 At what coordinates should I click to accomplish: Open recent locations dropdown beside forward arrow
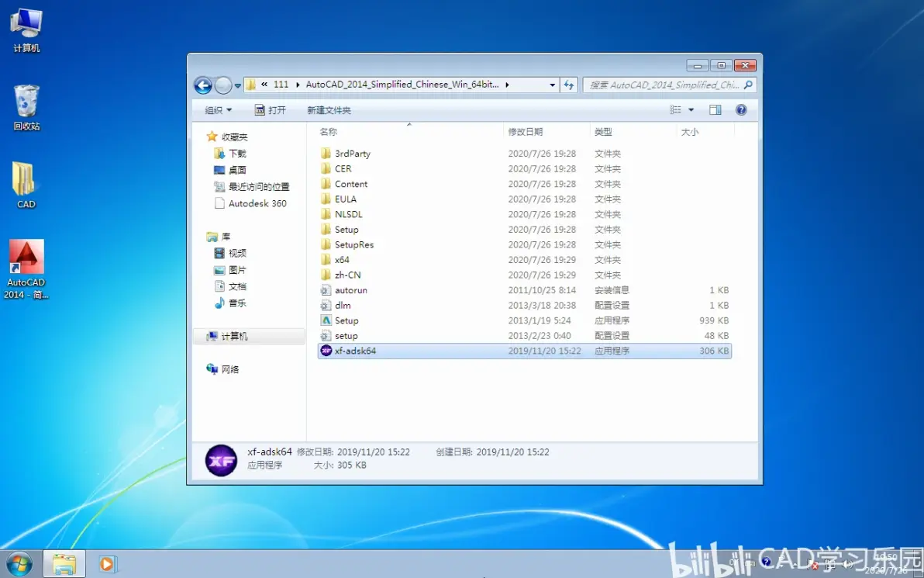coord(237,85)
